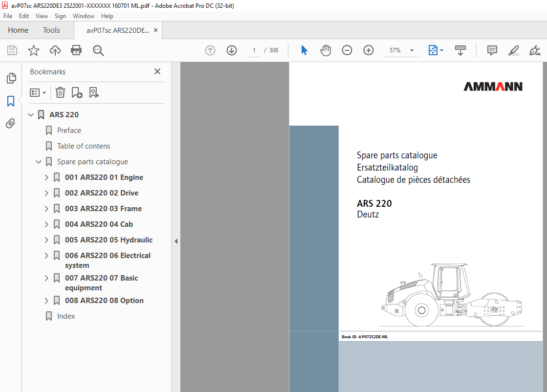547x392 pixels.
Task: Open the zoom percentage dropdown
Action: pyautogui.click(x=412, y=50)
